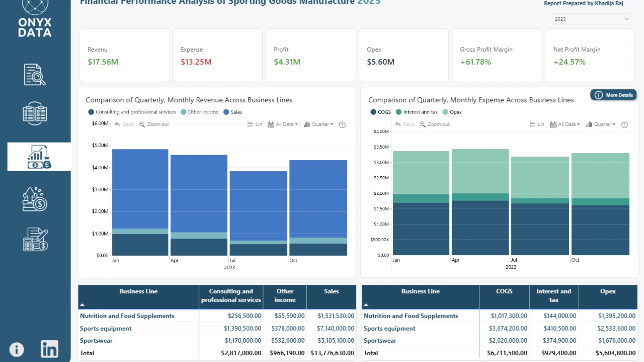Click the COGS legend color swatch

(373, 112)
